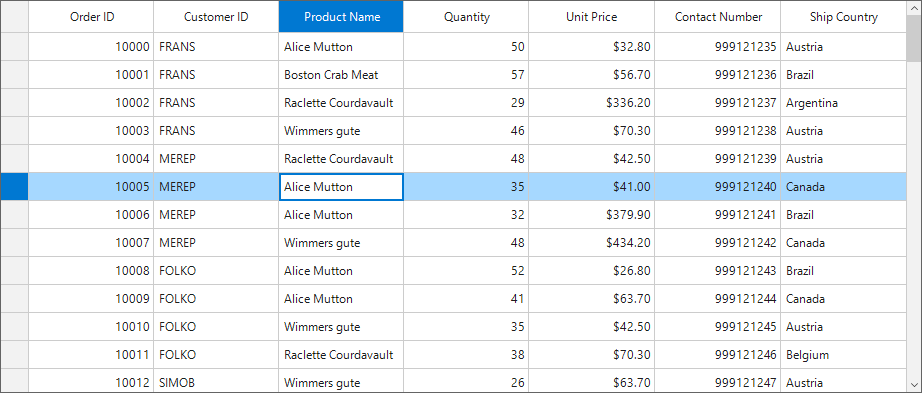Select Raclette Courdavault in order 10011 row
Viewport: 922px width, 393px height.
click(341, 355)
